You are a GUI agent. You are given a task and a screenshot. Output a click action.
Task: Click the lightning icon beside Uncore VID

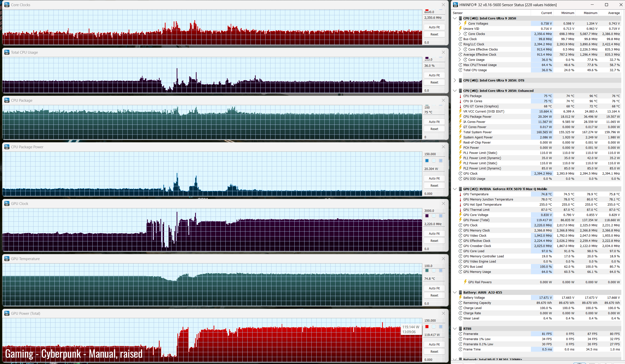click(460, 29)
